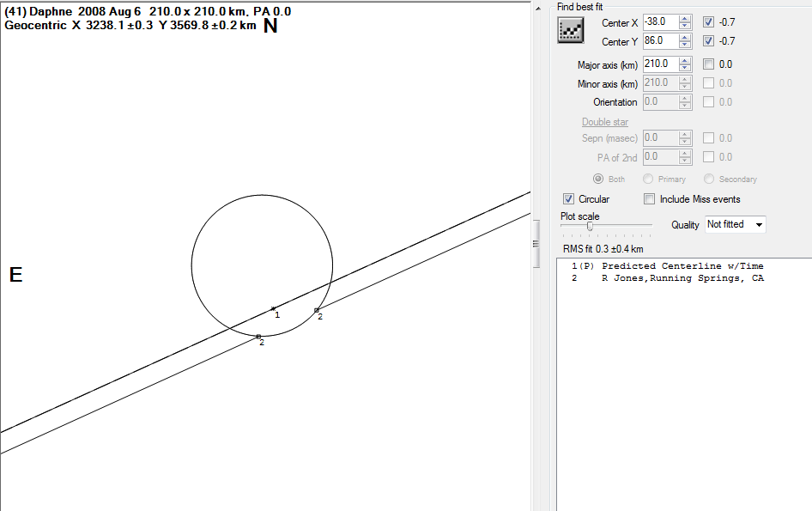Check the PA of 2nd fit checkbox

click(x=708, y=157)
